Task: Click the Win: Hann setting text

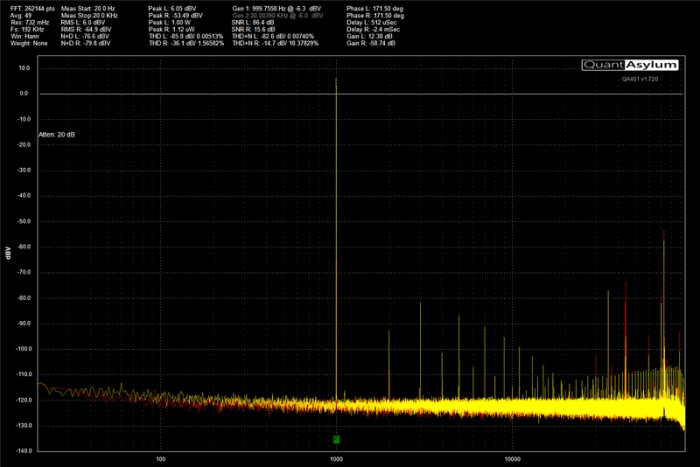Action: pyautogui.click(x=25, y=36)
